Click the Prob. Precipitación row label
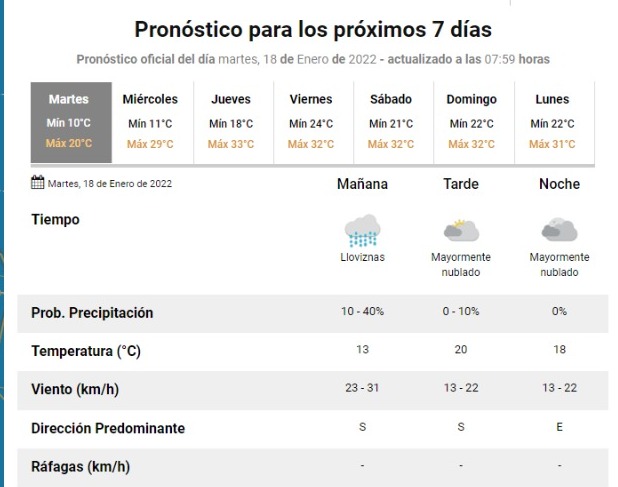Image resolution: width=618 pixels, height=487 pixels. click(91, 313)
